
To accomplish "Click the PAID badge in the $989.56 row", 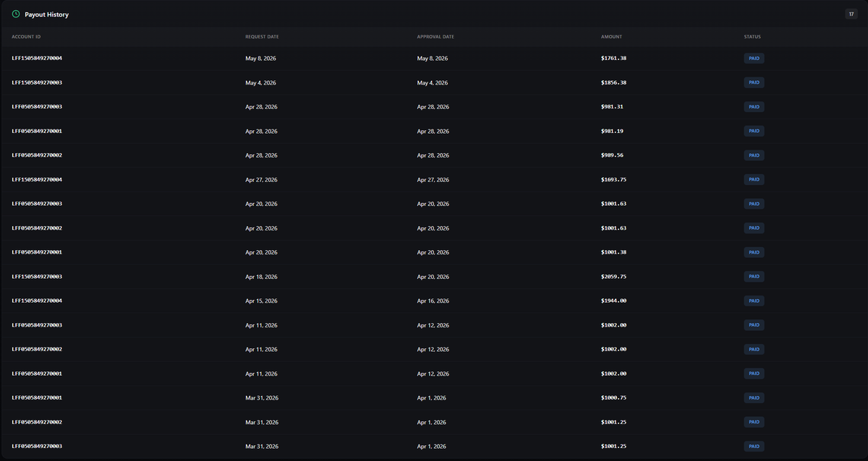I will click(754, 155).
